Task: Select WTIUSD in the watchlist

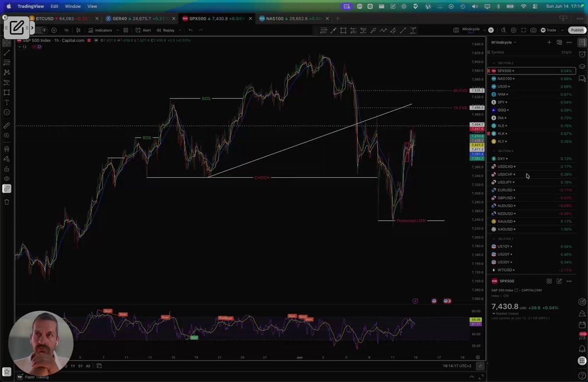Action: point(531,270)
